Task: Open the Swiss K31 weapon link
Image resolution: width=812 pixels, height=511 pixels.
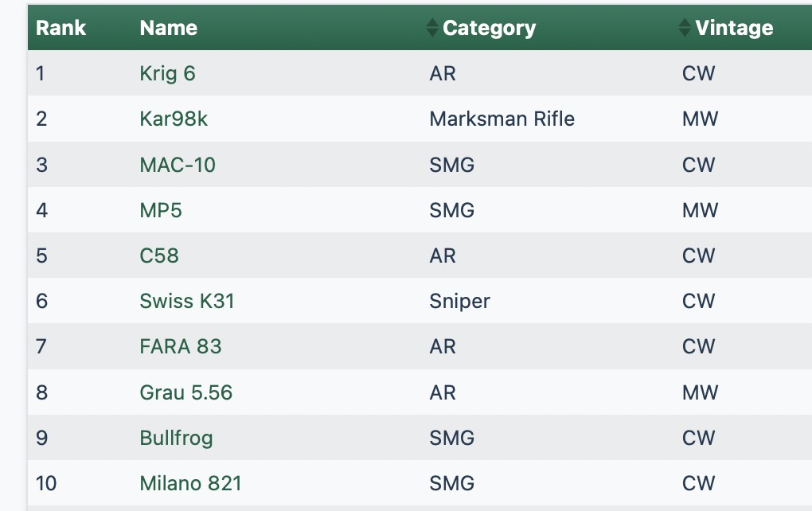Action: (x=187, y=301)
